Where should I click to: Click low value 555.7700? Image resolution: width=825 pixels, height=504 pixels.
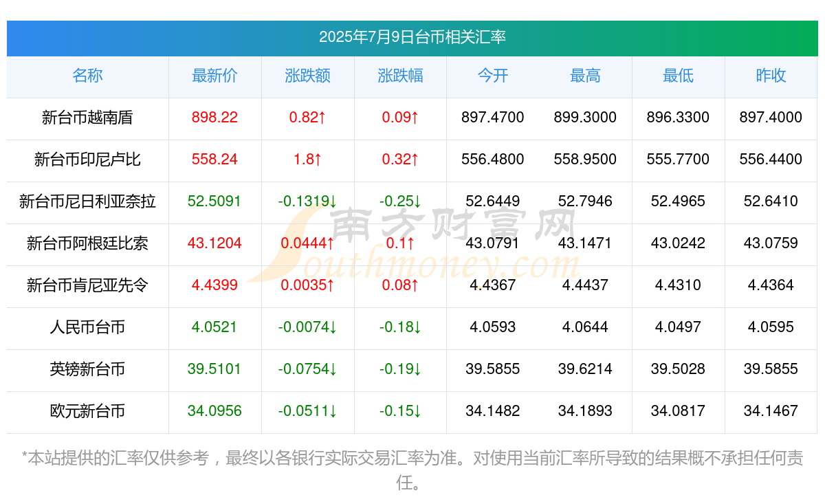point(678,160)
